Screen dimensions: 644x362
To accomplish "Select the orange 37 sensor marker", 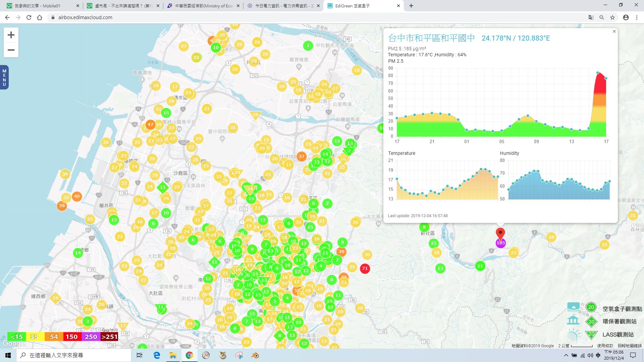I will [302, 156].
